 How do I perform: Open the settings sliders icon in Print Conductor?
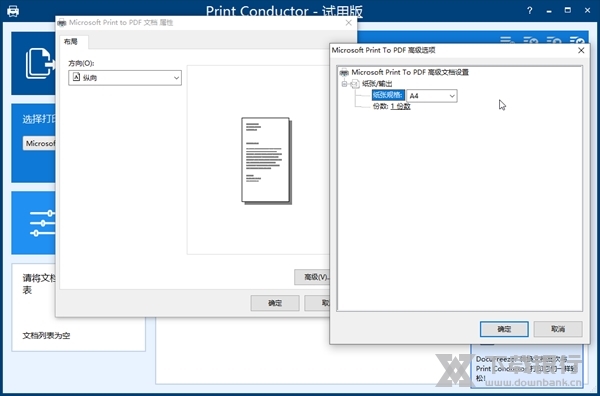pos(42,223)
